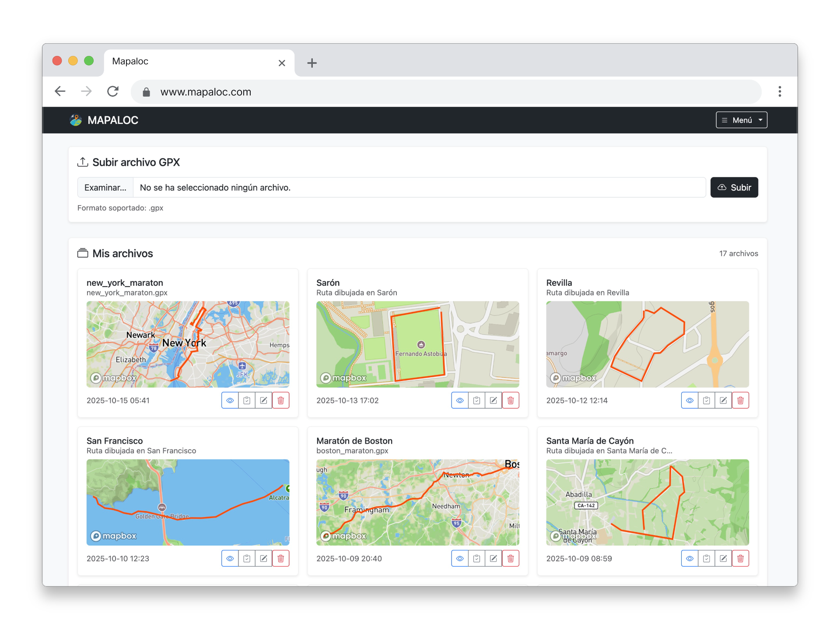
Task: Click the edit icon on new_york_maraton card
Action: (264, 400)
